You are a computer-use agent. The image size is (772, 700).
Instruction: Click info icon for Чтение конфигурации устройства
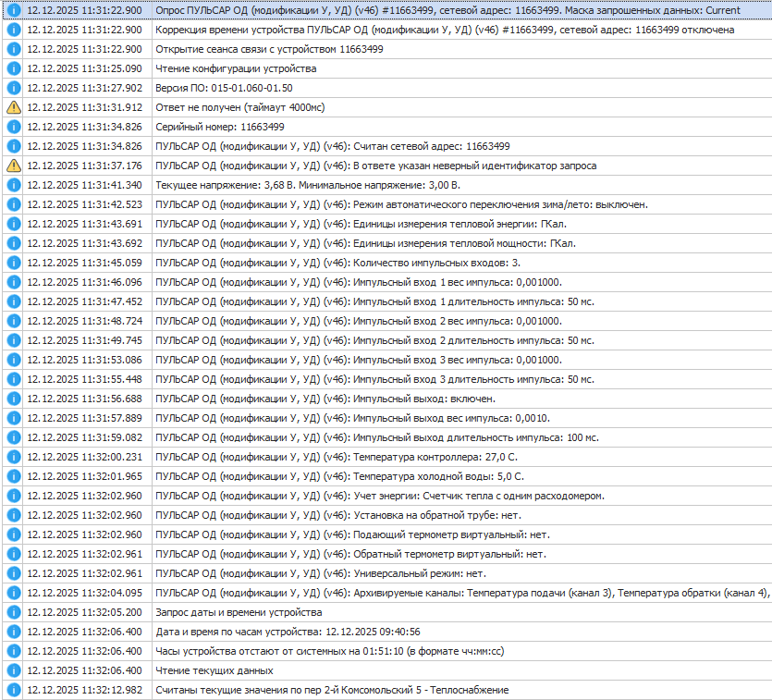[x=13, y=68]
